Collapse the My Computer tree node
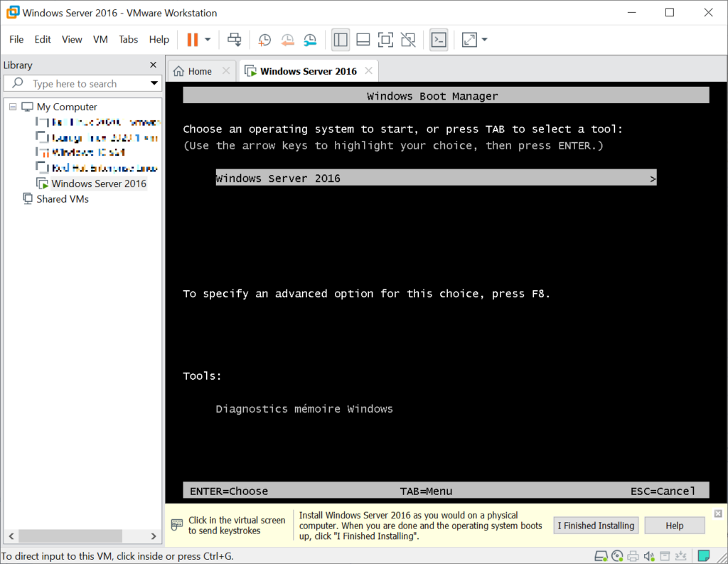 (13, 107)
